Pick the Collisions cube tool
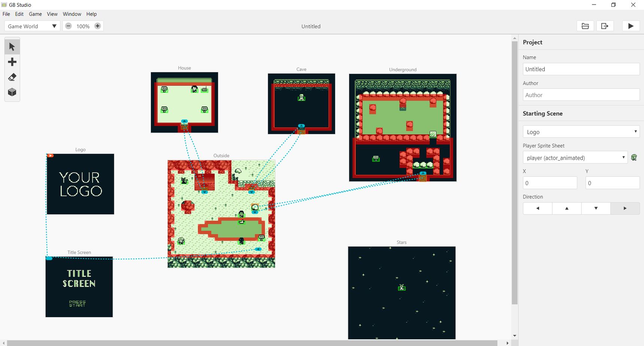This screenshot has height=346, width=644. pyautogui.click(x=12, y=92)
